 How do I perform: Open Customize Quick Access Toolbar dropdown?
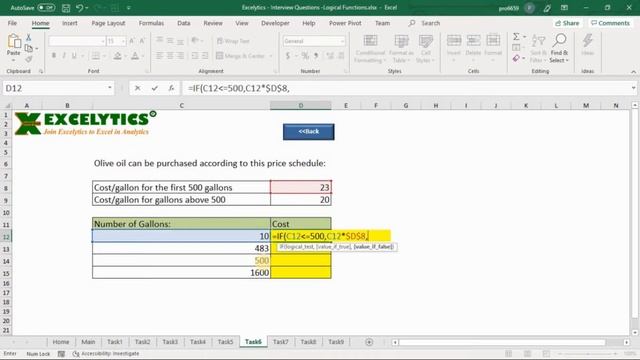point(129,8)
